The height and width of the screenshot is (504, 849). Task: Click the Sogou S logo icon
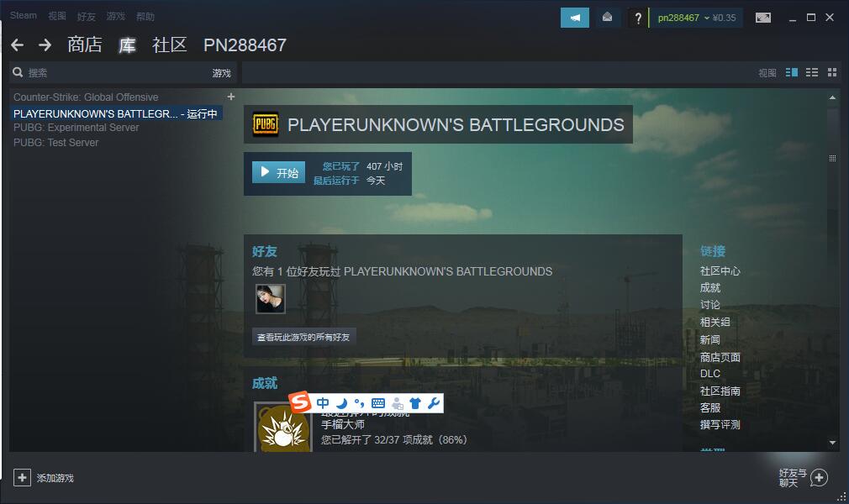299,402
